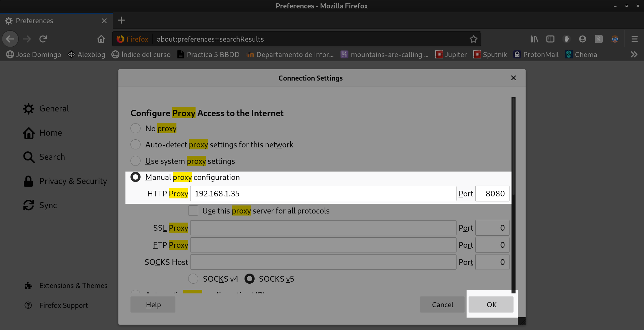Image resolution: width=644 pixels, height=330 pixels.
Task: Enable Use this proxy server for all protocols
Action: [193, 210]
